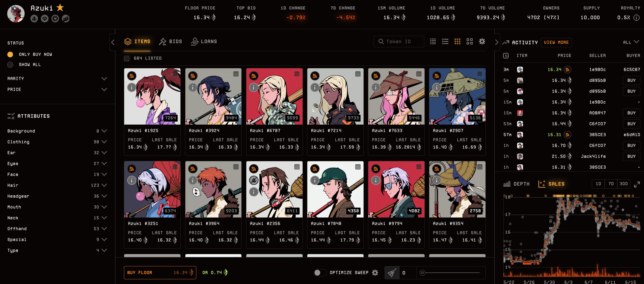
Task: Click the info icon on Azuki #1925
Action: [131, 87]
